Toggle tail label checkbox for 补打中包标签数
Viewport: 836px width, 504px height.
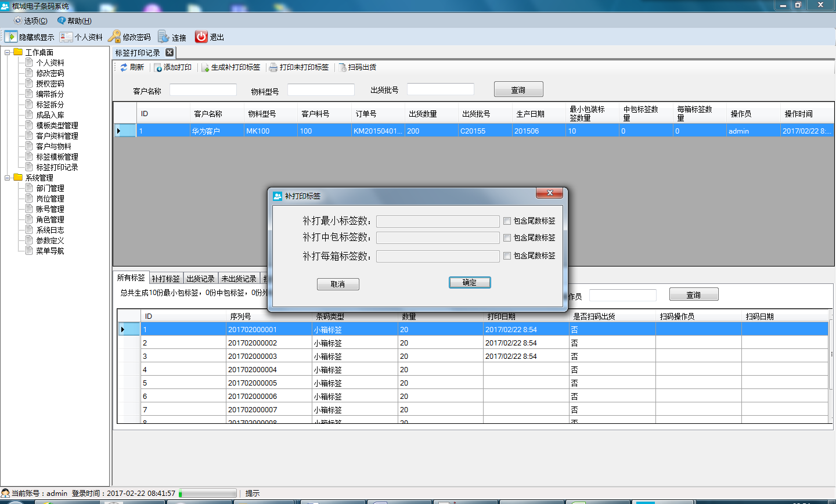pos(507,237)
